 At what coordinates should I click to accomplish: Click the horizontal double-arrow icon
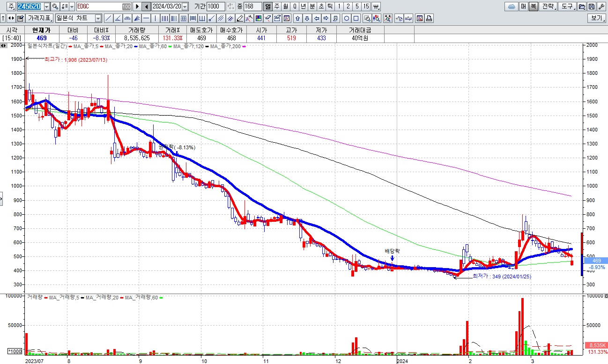tap(11, 18)
